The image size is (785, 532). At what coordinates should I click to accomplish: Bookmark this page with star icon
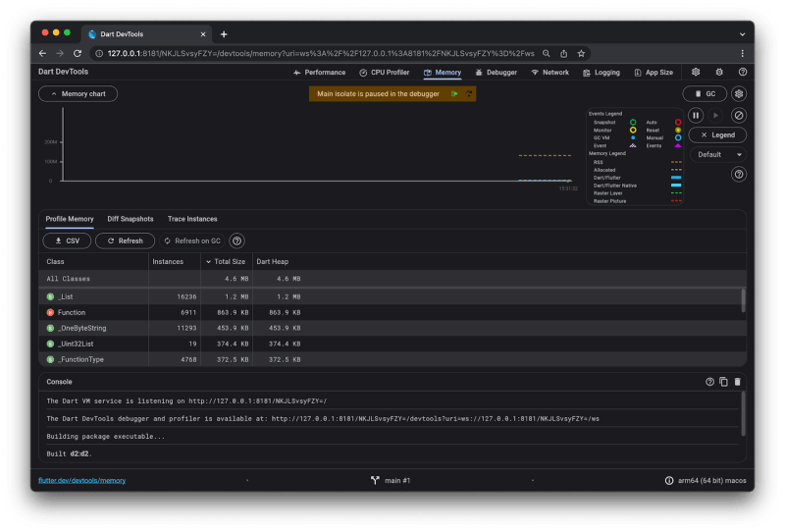tap(581, 54)
